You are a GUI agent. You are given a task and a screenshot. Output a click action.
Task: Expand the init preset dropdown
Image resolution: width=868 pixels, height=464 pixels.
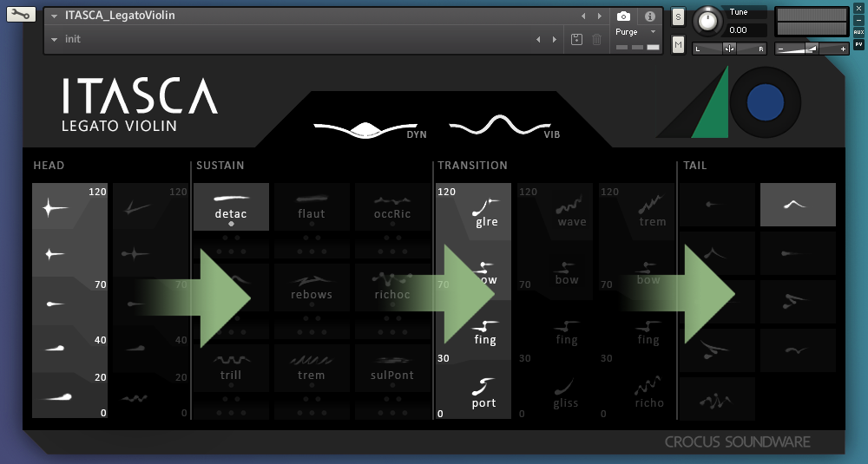tap(54, 39)
